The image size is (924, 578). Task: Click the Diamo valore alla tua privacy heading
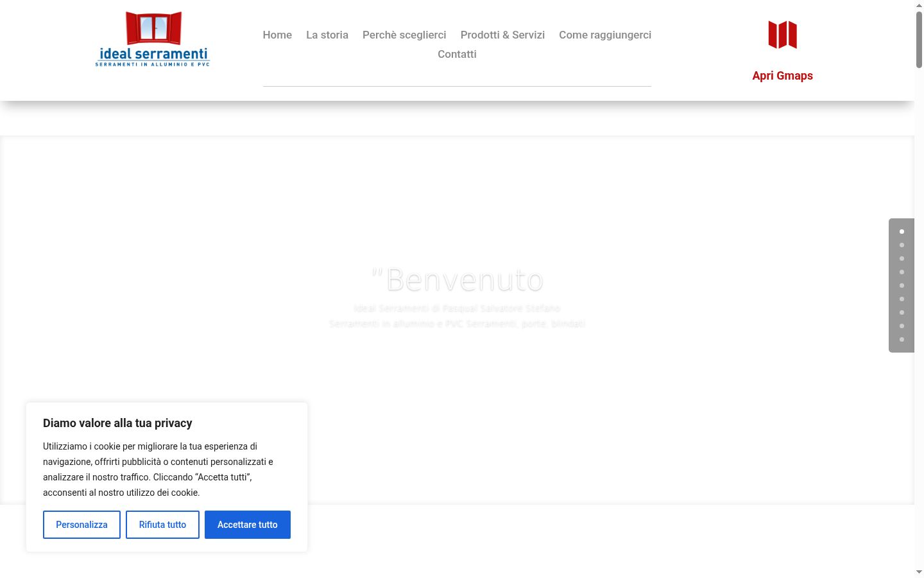click(117, 423)
